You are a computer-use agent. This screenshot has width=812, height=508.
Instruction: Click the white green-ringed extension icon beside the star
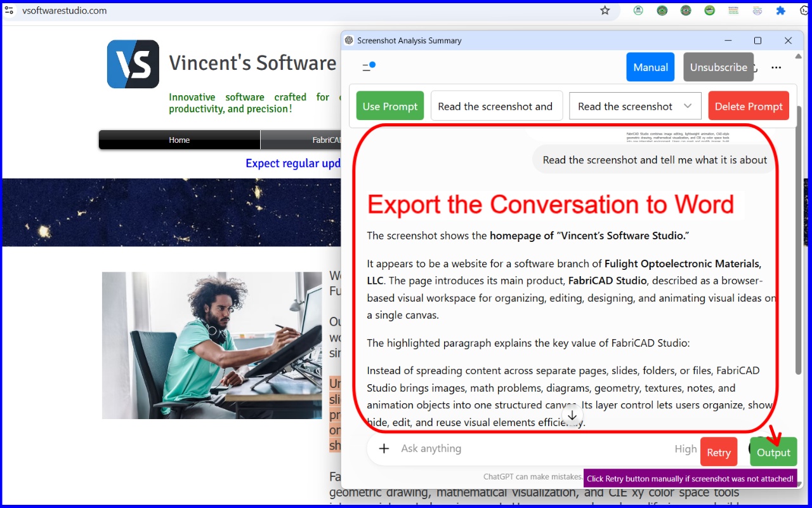click(638, 10)
